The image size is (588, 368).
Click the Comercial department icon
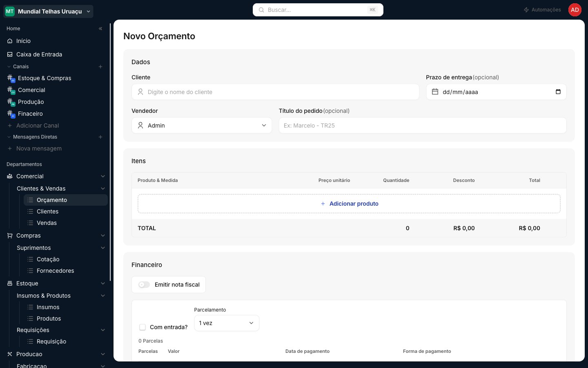click(10, 176)
